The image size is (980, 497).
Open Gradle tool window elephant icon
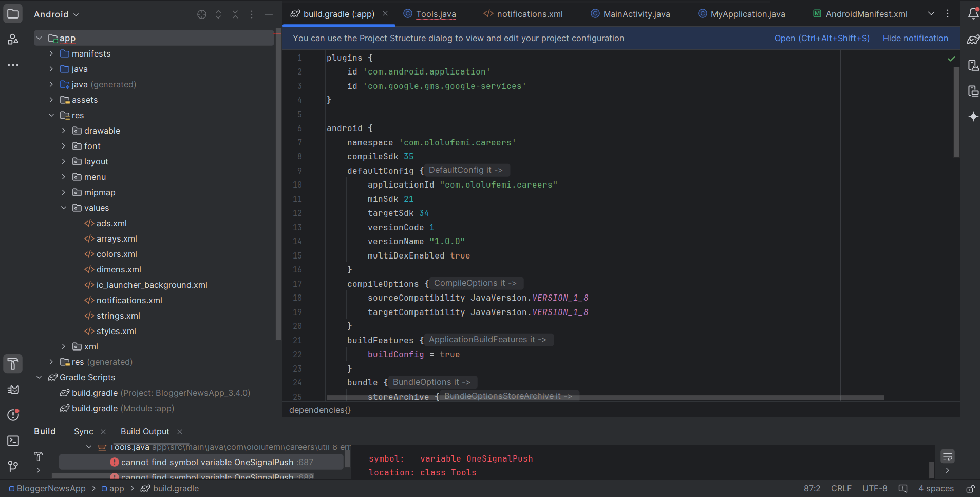click(x=973, y=40)
